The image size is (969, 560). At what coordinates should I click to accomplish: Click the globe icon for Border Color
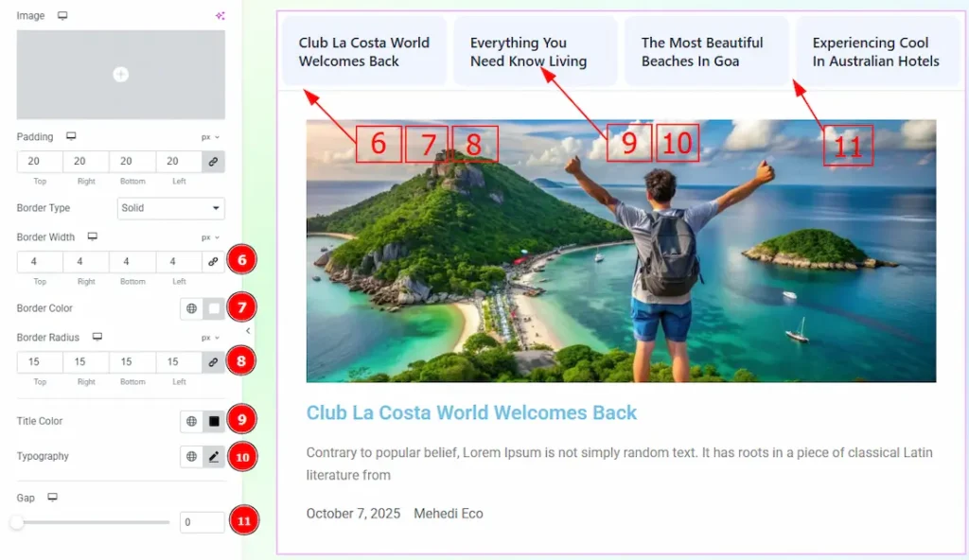pyautogui.click(x=191, y=308)
